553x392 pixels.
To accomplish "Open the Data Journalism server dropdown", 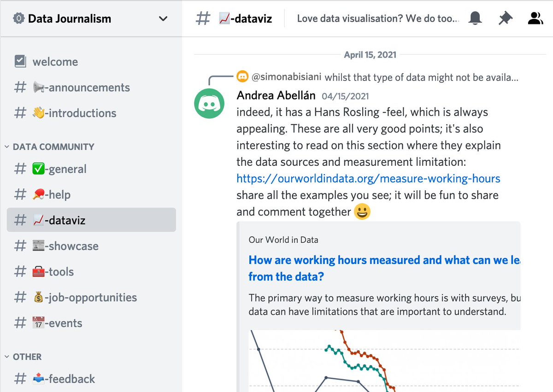I will 163,19.
